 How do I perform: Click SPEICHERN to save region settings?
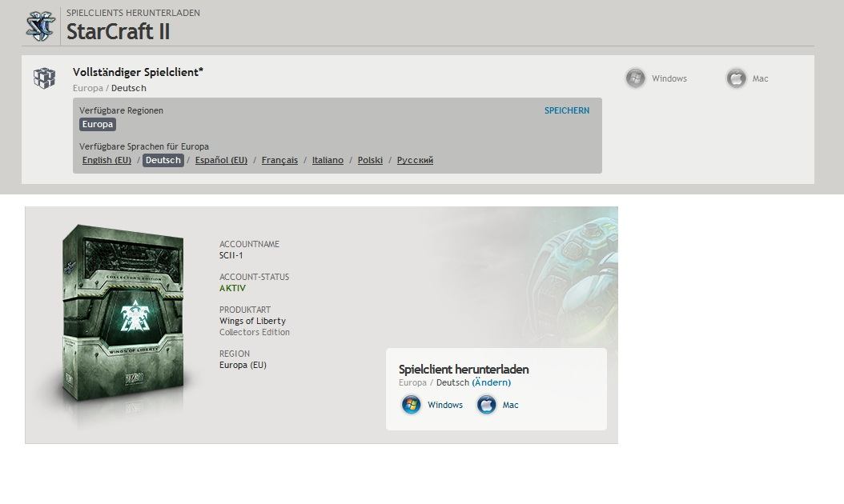point(567,110)
